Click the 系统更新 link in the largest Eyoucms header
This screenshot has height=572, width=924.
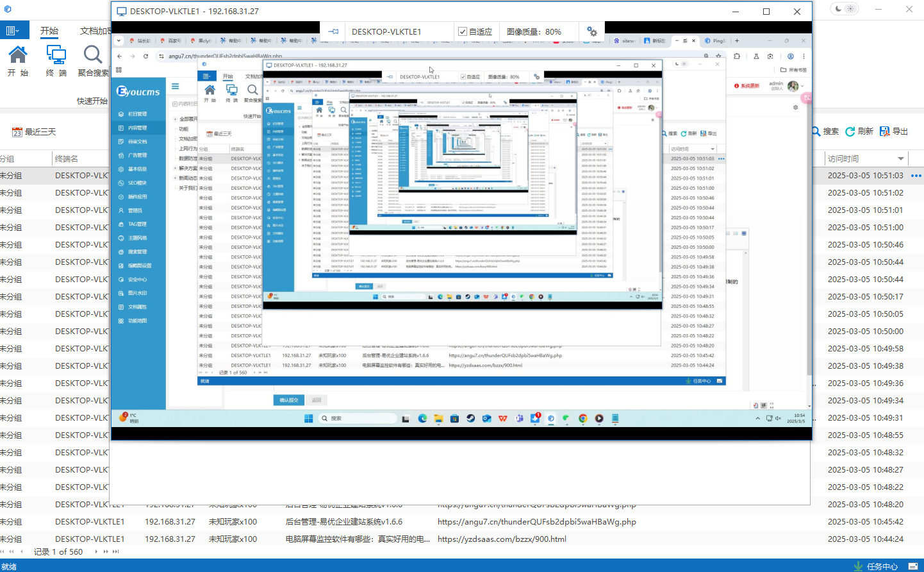tap(747, 86)
